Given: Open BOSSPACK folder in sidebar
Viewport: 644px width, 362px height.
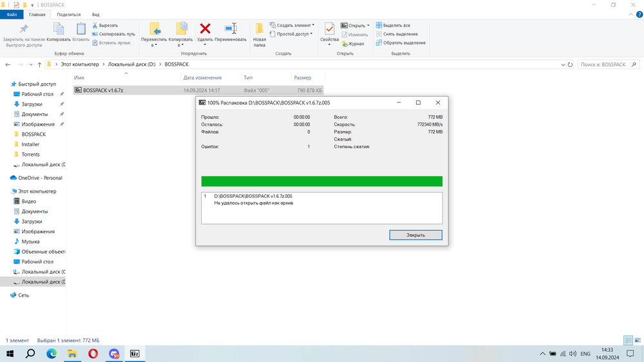Looking at the screenshot, I should [x=33, y=135].
